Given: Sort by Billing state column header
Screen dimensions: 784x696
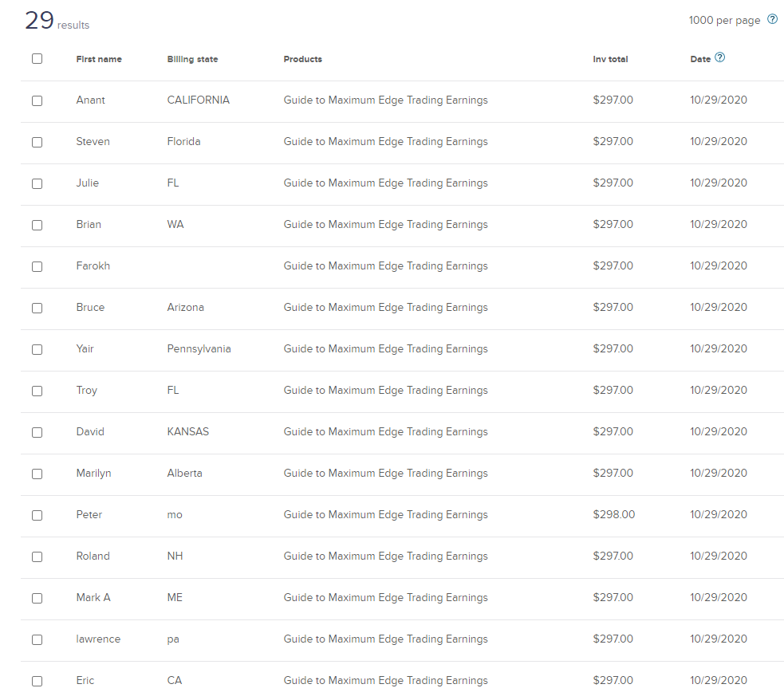Looking at the screenshot, I should point(192,60).
